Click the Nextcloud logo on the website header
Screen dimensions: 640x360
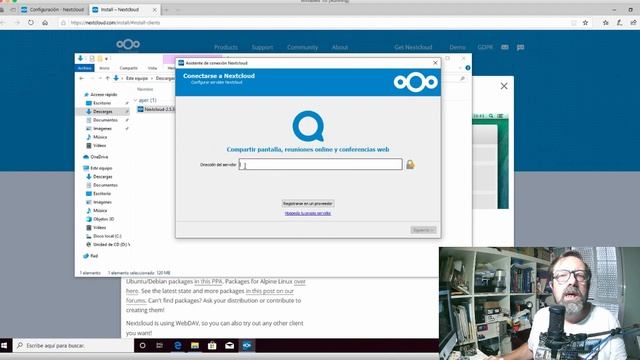tap(128, 44)
